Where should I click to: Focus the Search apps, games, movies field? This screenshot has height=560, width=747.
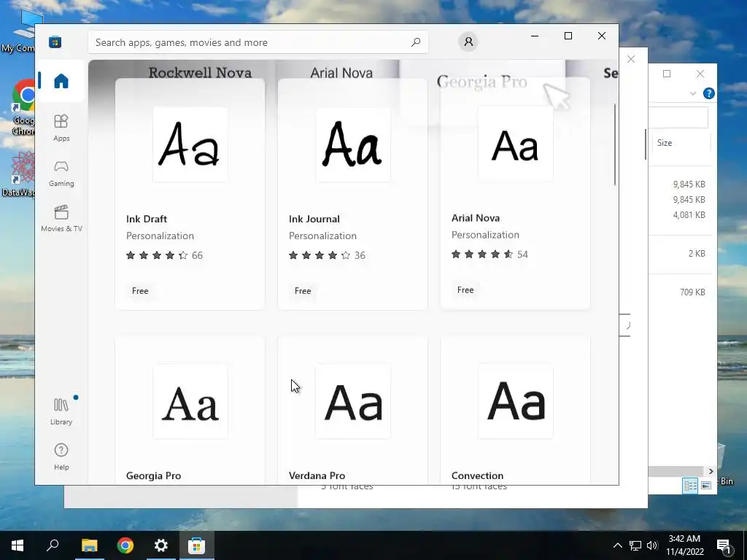click(x=258, y=42)
